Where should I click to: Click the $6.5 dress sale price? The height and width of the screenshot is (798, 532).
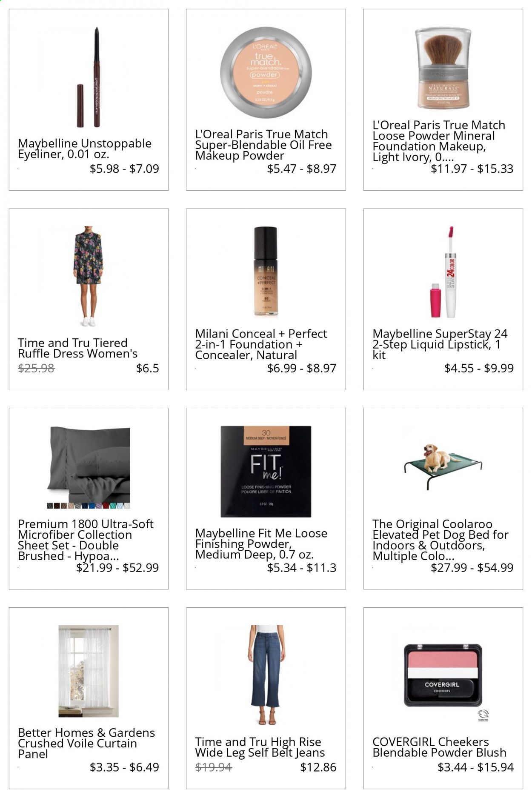148,368
